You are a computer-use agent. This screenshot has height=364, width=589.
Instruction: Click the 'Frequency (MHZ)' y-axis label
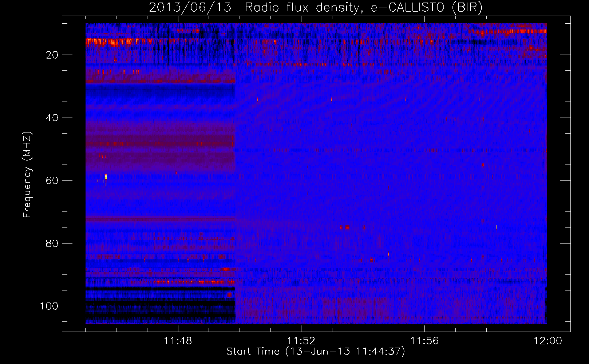pos(27,174)
